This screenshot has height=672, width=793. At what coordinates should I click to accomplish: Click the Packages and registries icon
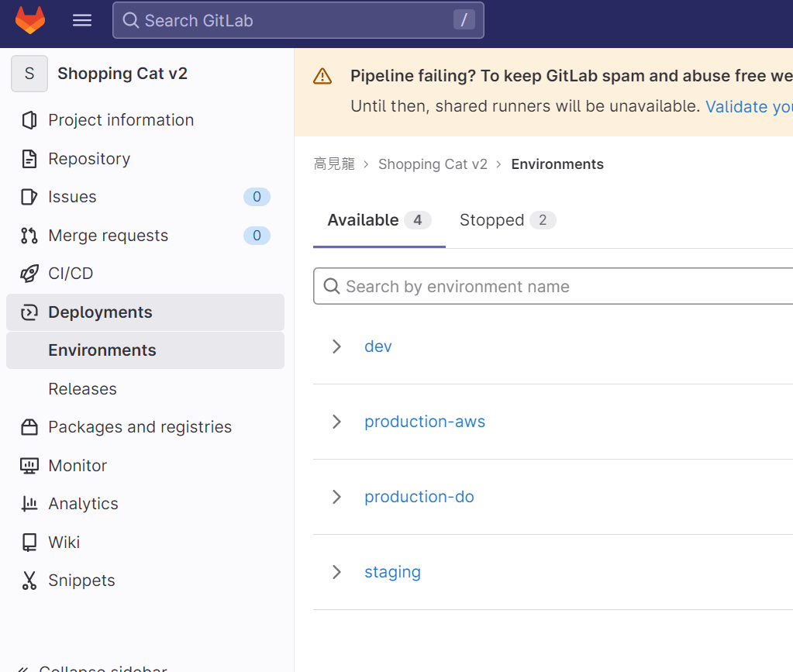29,427
